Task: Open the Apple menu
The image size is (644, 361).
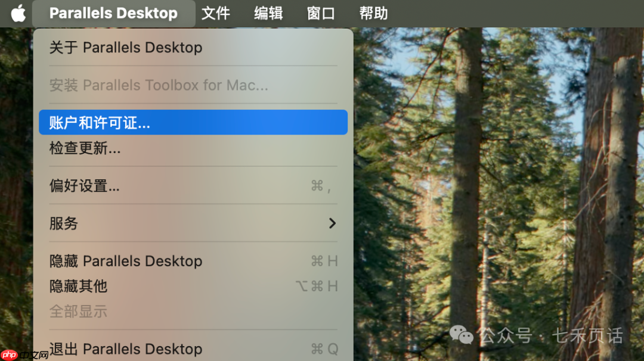Action: [17, 13]
